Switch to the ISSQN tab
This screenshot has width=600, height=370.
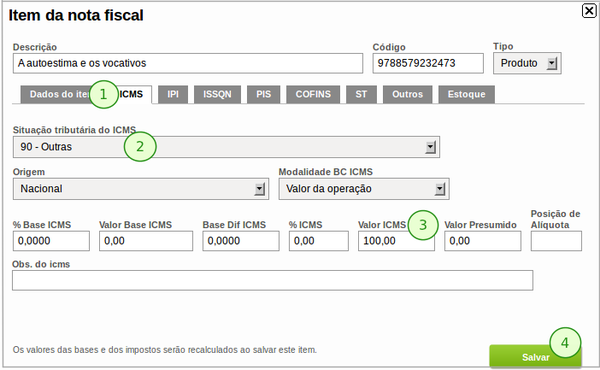[x=217, y=95]
